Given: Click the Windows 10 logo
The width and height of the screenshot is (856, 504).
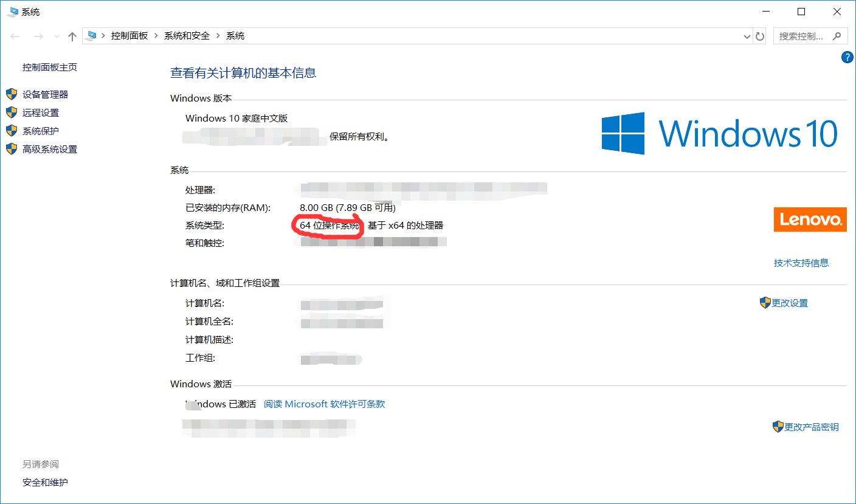Looking at the screenshot, I should click(720, 133).
